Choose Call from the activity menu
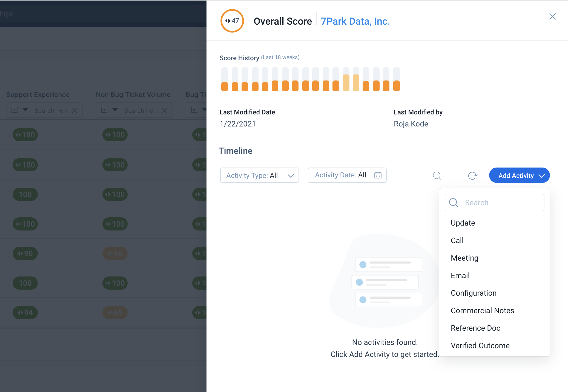The height and width of the screenshot is (392, 568). (494, 240)
